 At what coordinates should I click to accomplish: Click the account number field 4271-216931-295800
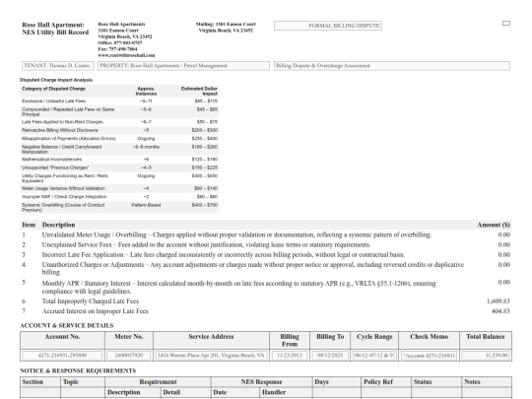coord(62,356)
